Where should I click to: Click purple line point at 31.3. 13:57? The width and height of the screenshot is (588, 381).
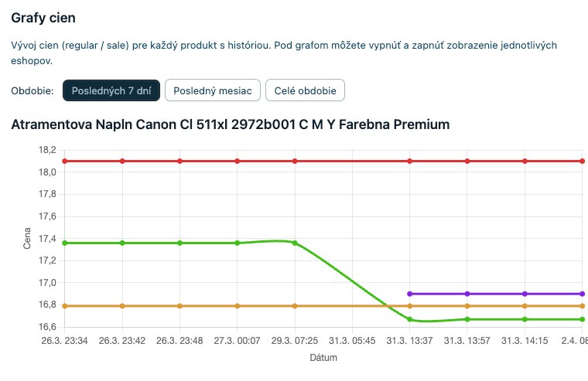click(467, 294)
